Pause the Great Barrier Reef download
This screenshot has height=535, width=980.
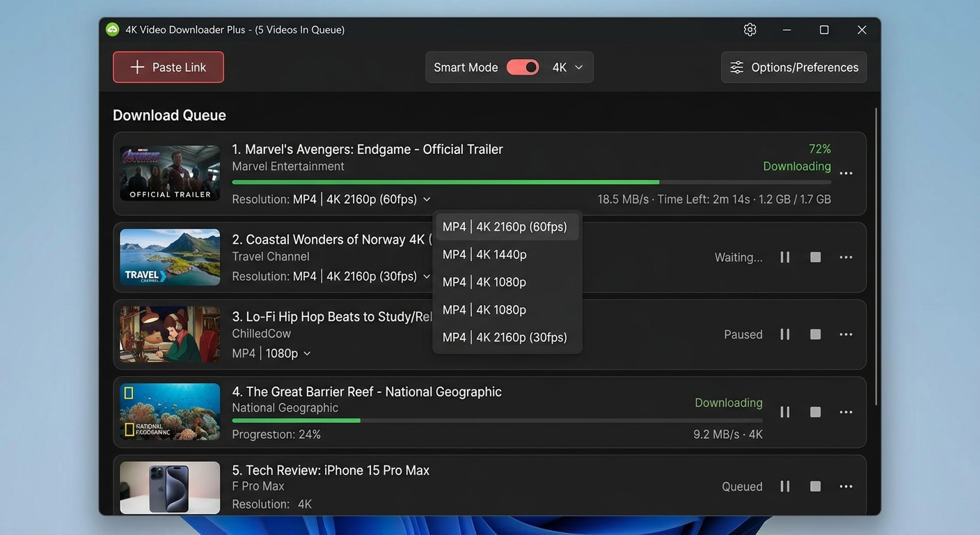coord(784,412)
